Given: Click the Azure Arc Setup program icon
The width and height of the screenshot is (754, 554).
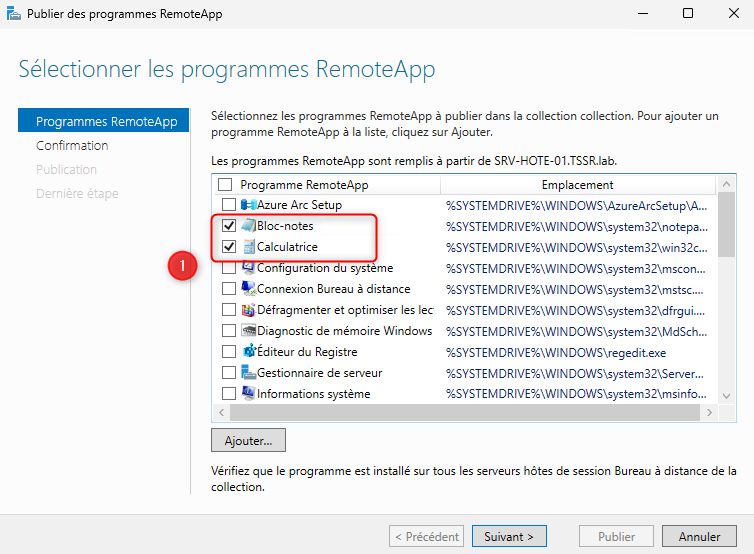Looking at the screenshot, I should (x=249, y=205).
